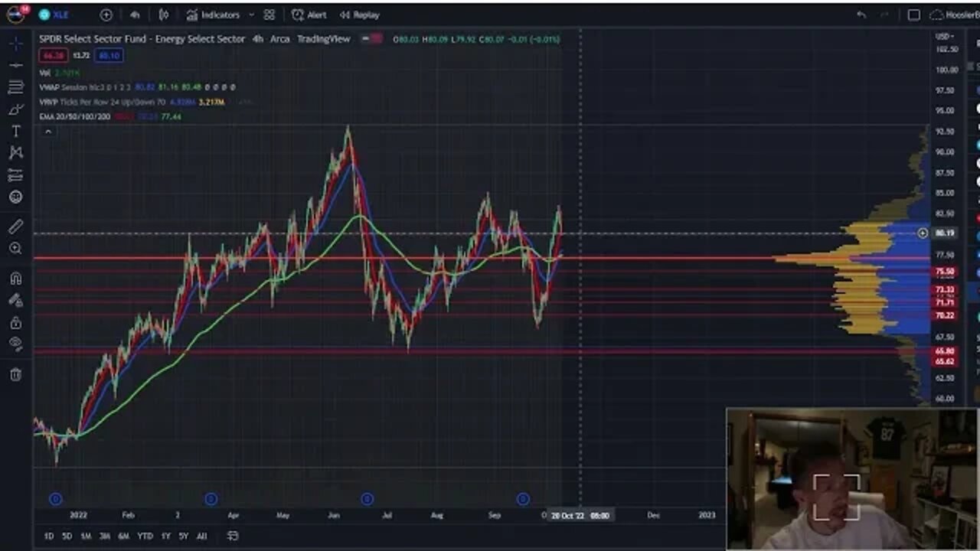Select the crosshair cursor tool
The height and width of the screenshot is (551, 980).
[15, 43]
